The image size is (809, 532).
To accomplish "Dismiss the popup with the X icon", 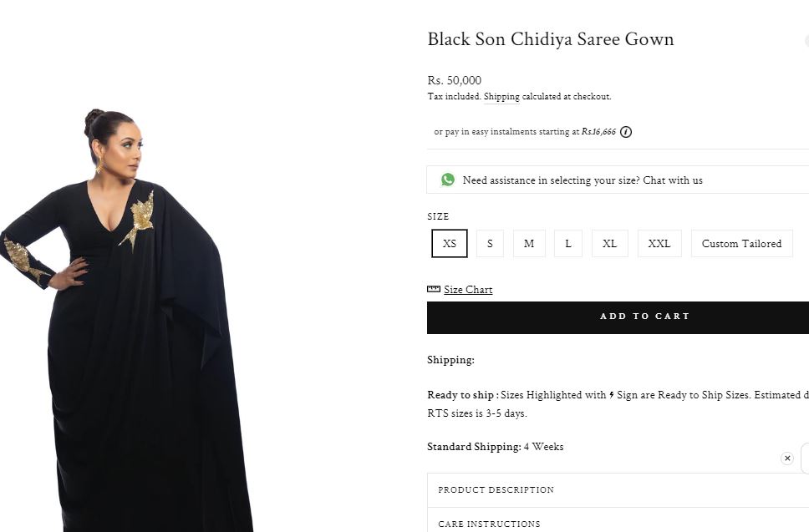I will (x=786, y=459).
